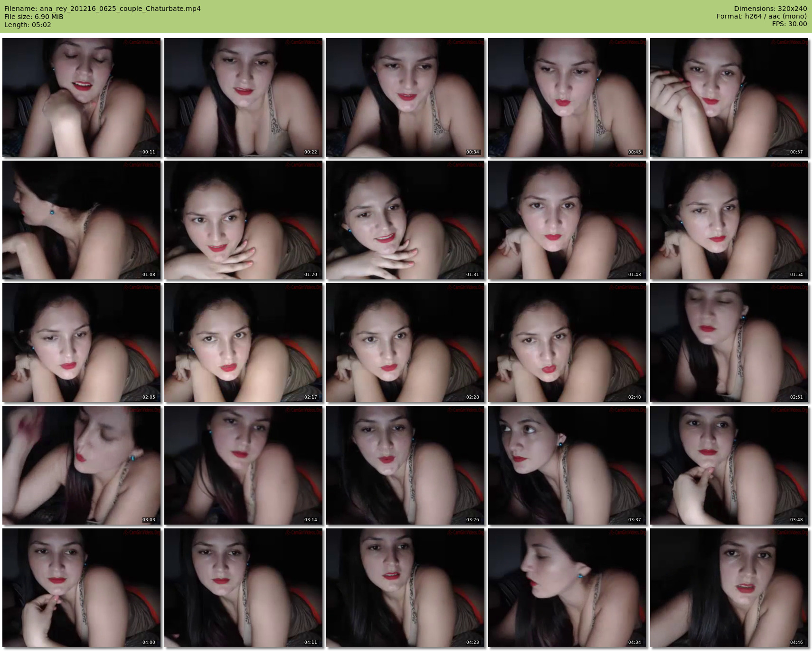
Task: Open the thumbnail labeled 02:05
Action: coord(82,343)
